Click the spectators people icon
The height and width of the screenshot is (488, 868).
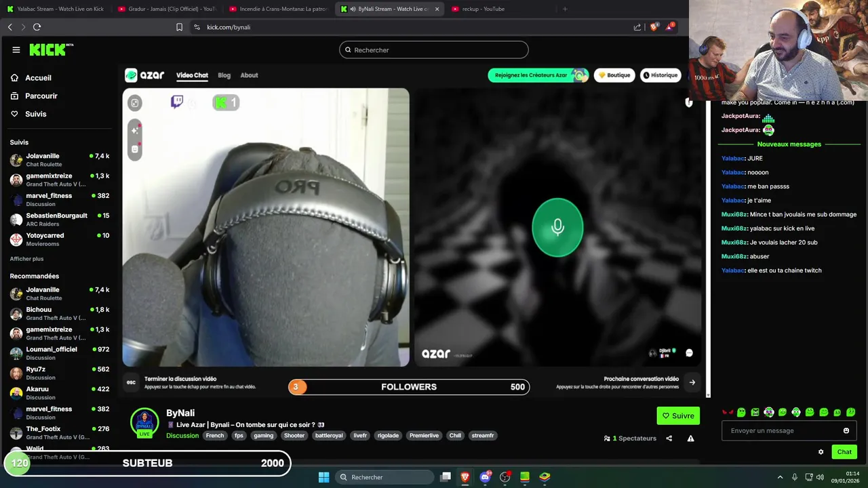[607, 439]
